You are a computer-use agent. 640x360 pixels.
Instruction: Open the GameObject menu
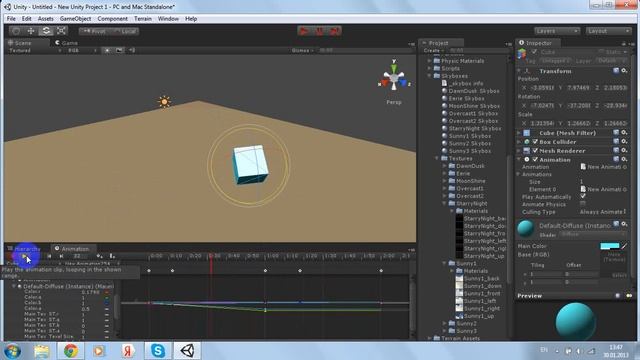pos(76,19)
